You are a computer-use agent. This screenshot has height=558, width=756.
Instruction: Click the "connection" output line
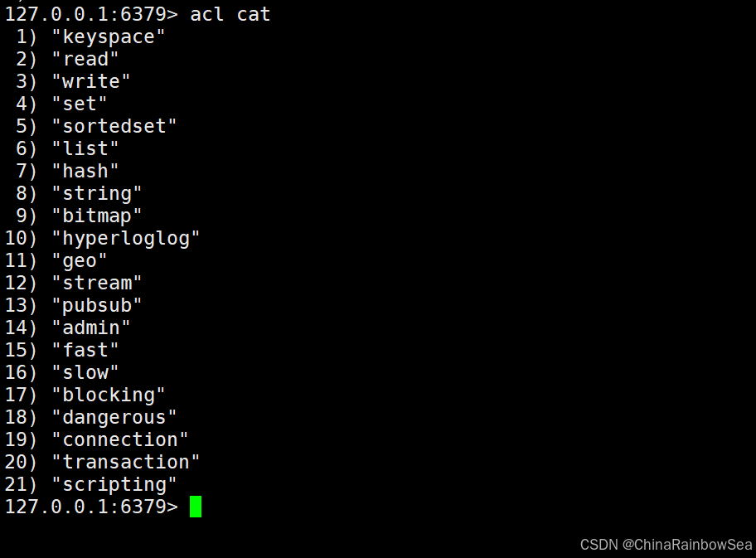120,439
